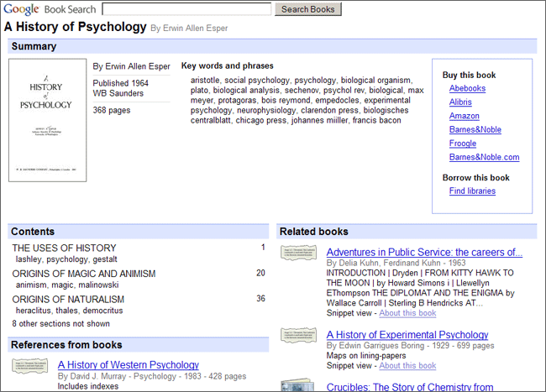Type in the book search field
Image resolution: width=546 pixels, height=392 pixels.
(x=185, y=9)
